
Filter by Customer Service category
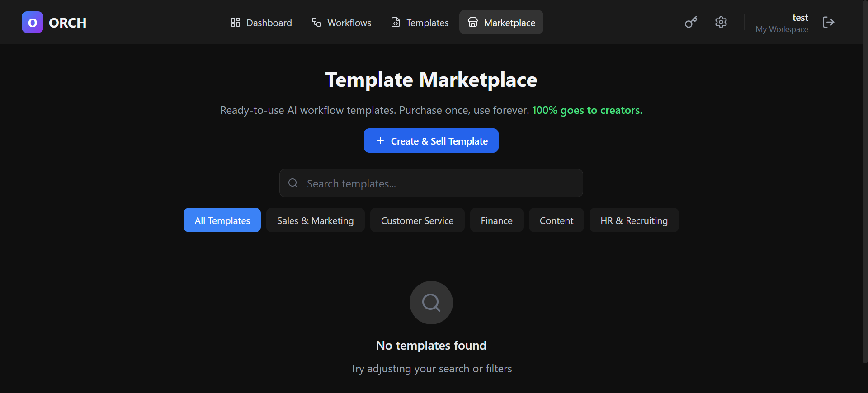417,220
